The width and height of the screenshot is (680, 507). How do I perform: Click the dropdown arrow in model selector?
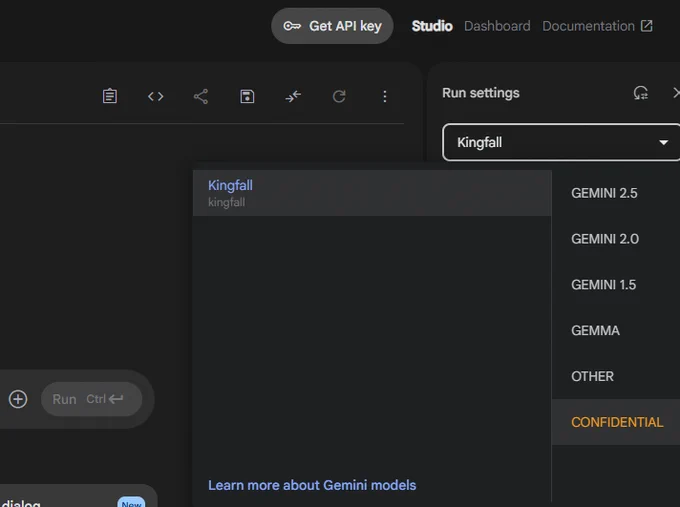[663, 142]
